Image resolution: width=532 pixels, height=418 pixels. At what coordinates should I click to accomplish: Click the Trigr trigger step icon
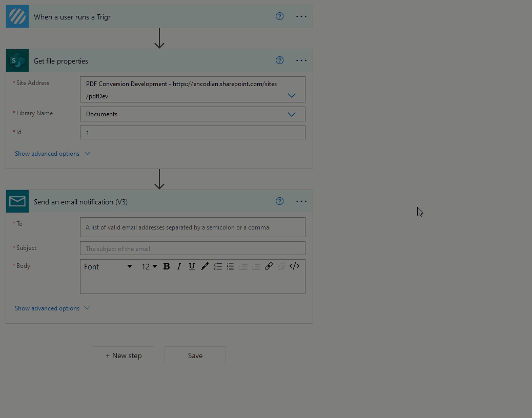[17, 16]
